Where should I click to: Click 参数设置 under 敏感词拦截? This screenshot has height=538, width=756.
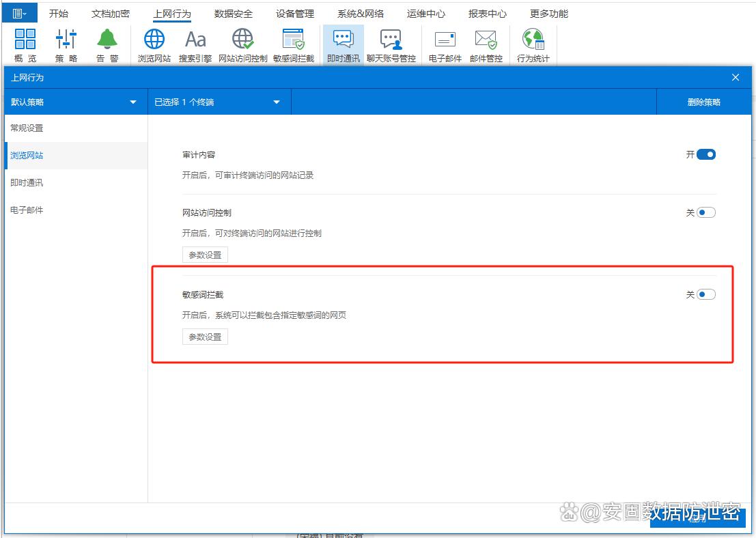(x=205, y=337)
